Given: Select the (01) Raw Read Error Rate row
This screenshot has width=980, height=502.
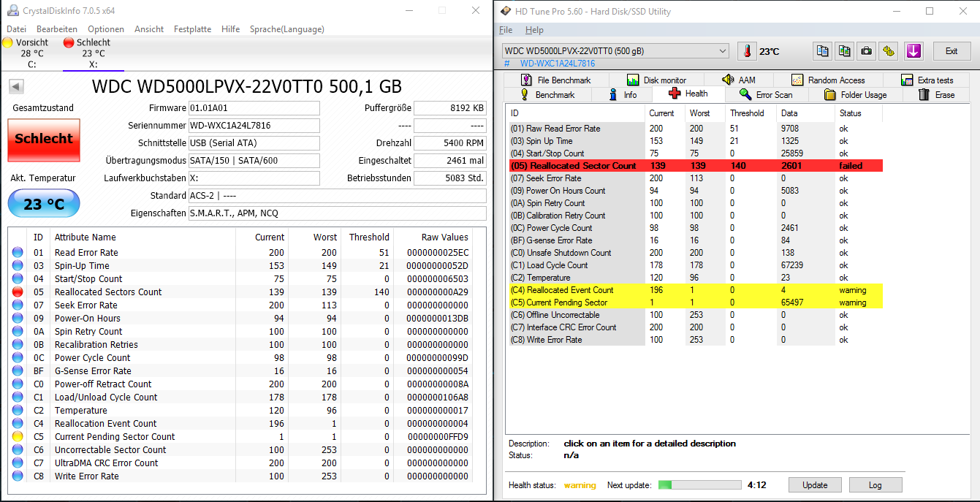Looking at the screenshot, I should (x=695, y=129).
